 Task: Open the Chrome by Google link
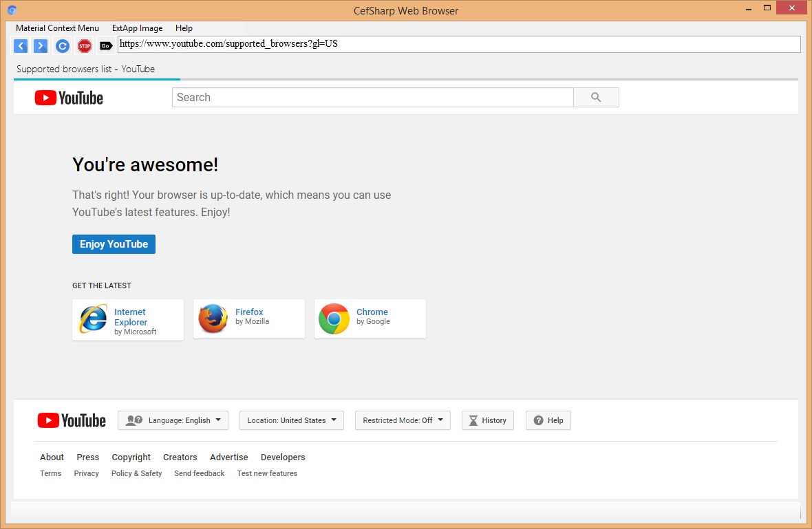click(x=370, y=319)
